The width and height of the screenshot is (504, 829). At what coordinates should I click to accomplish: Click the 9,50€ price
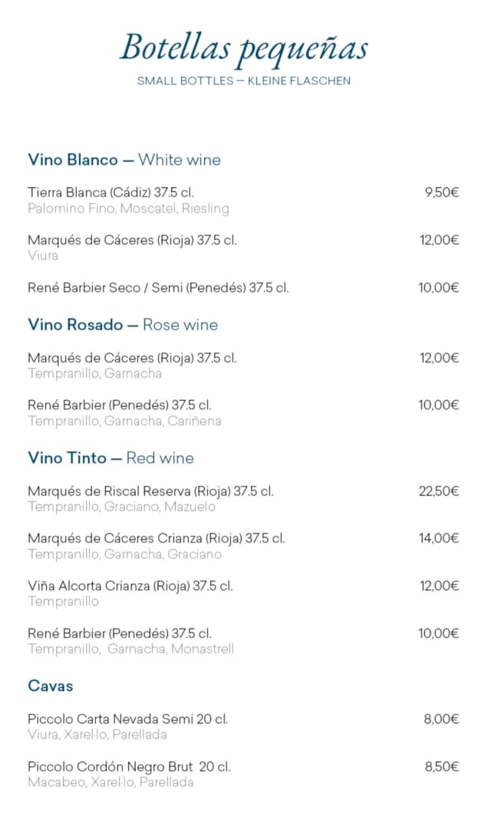[441, 193]
